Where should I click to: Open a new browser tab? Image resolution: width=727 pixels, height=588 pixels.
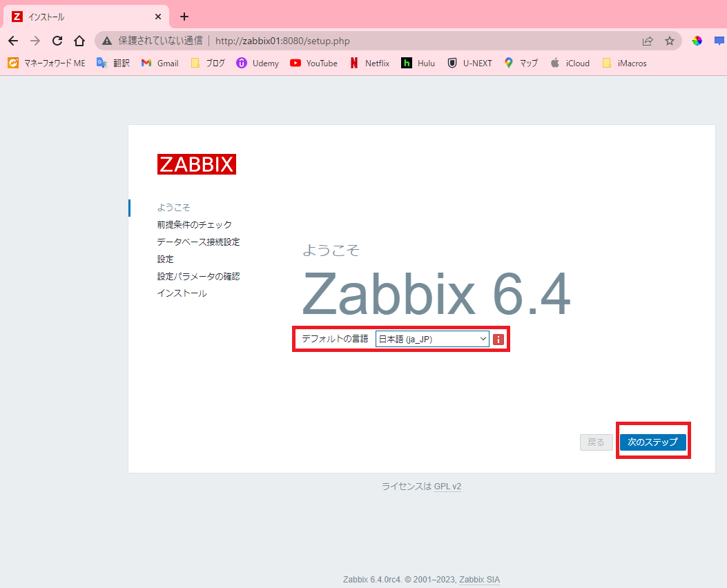point(184,16)
